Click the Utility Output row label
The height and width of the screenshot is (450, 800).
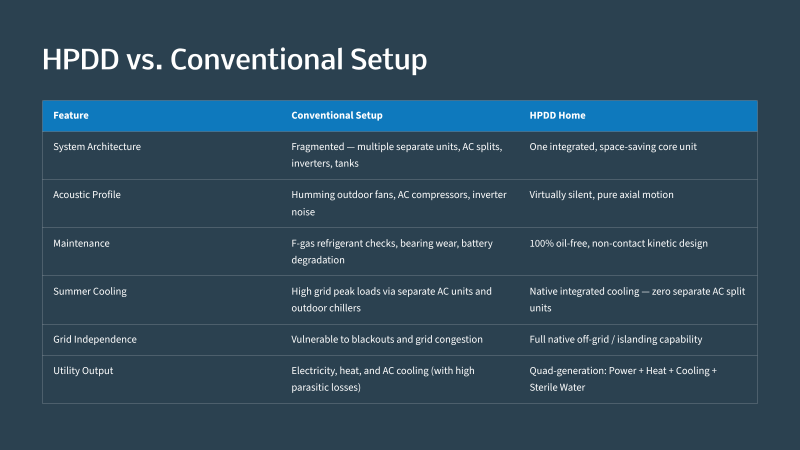point(83,371)
